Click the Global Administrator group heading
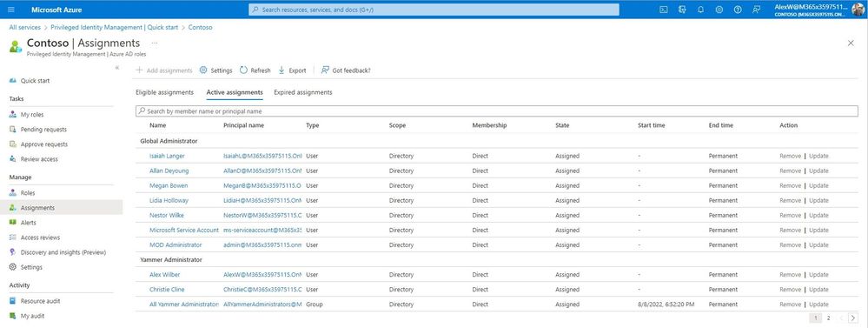The height and width of the screenshot is (328, 868). click(x=169, y=141)
